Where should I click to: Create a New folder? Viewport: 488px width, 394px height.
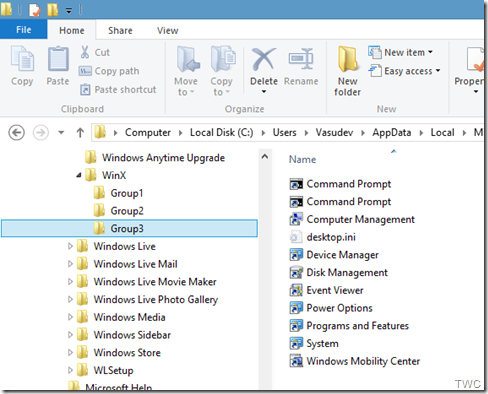click(x=347, y=71)
